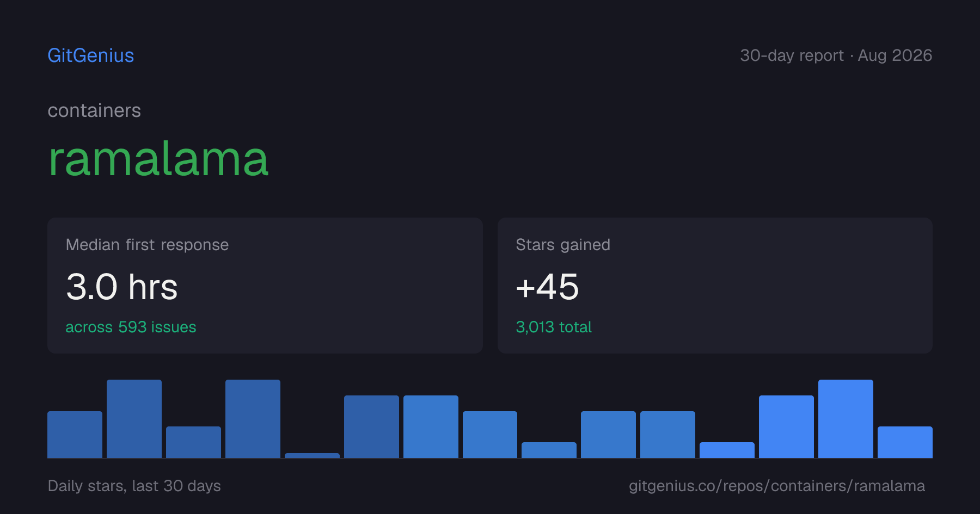Select the second tall bar in the chart

point(134,419)
